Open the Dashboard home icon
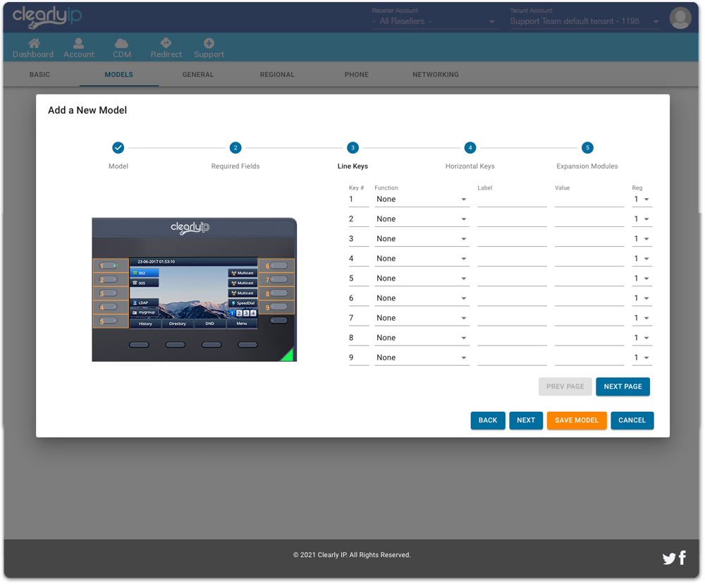 point(33,44)
